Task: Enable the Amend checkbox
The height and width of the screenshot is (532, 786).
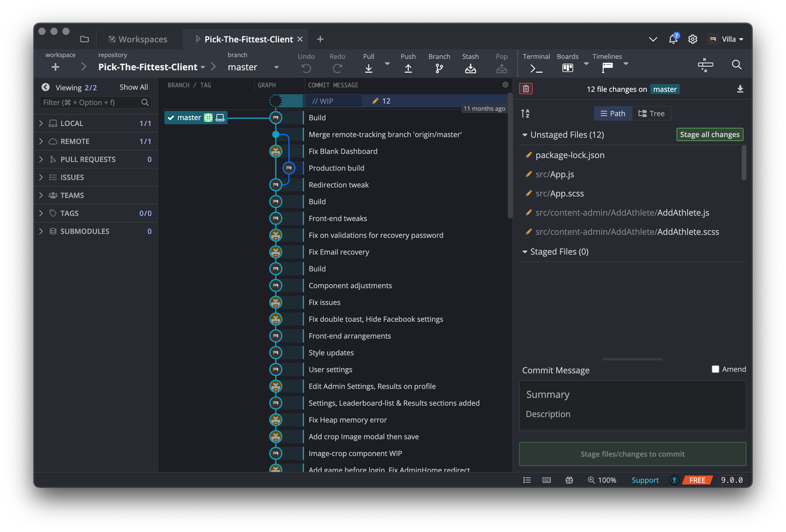Action: [715, 369]
